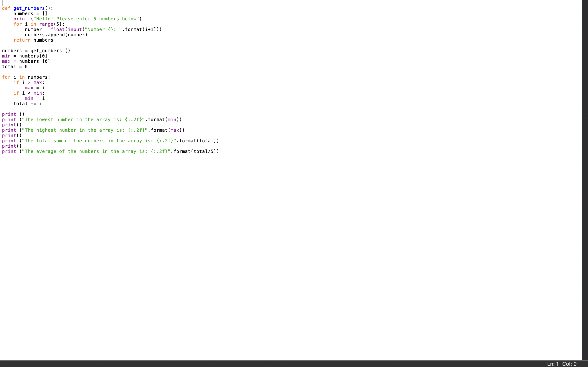Click the Ln: 1 line indicator

pos(553,364)
